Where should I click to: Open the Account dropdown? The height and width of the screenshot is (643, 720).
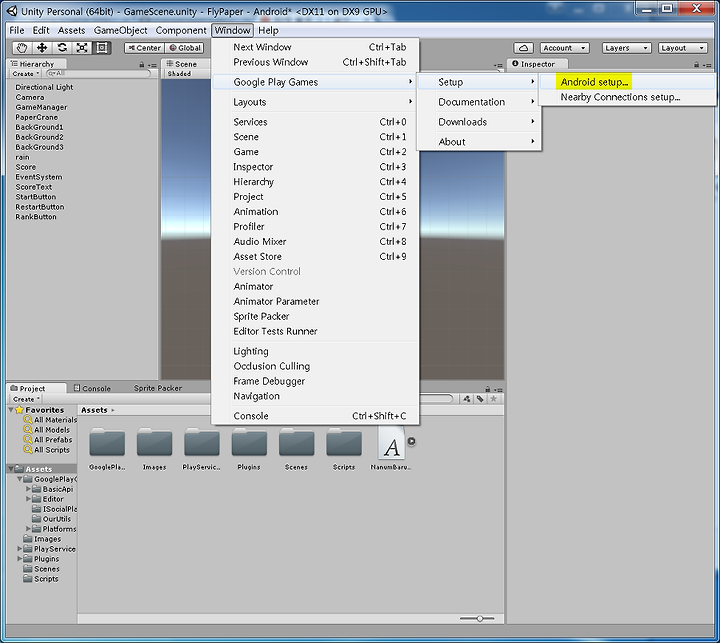pyautogui.click(x=564, y=48)
